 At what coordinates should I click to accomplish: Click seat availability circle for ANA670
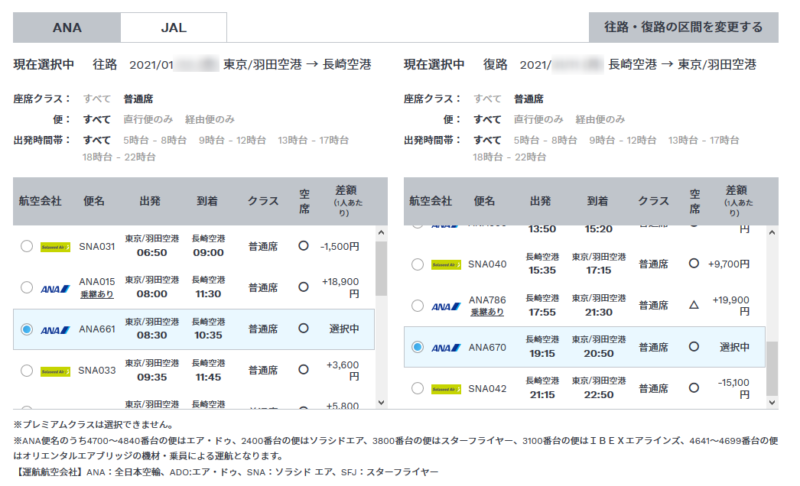693,347
